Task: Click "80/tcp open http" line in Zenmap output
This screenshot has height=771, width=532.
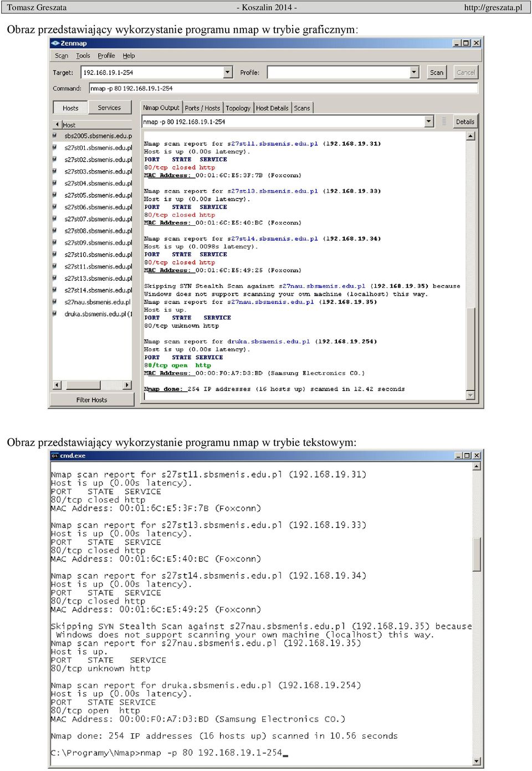Action: pyautogui.click(x=177, y=366)
